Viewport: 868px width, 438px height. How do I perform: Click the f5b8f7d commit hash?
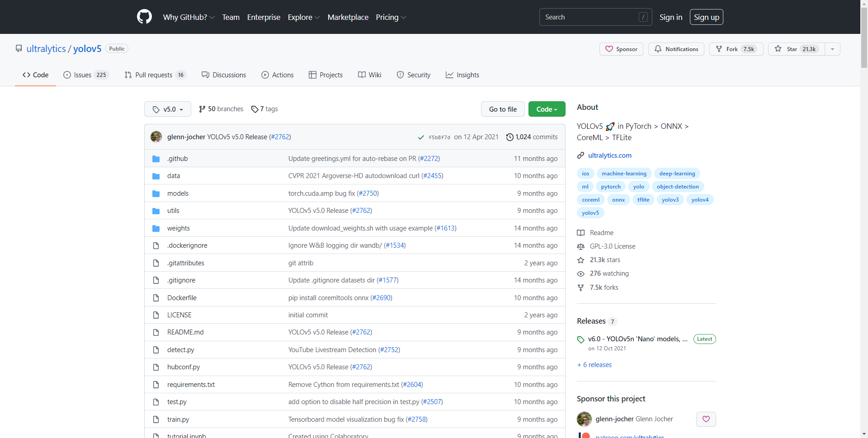[x=439, y=137]
